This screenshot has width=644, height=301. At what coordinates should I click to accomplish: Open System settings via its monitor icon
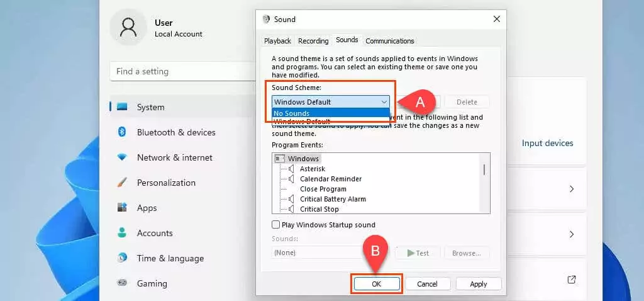click(122, 107)
